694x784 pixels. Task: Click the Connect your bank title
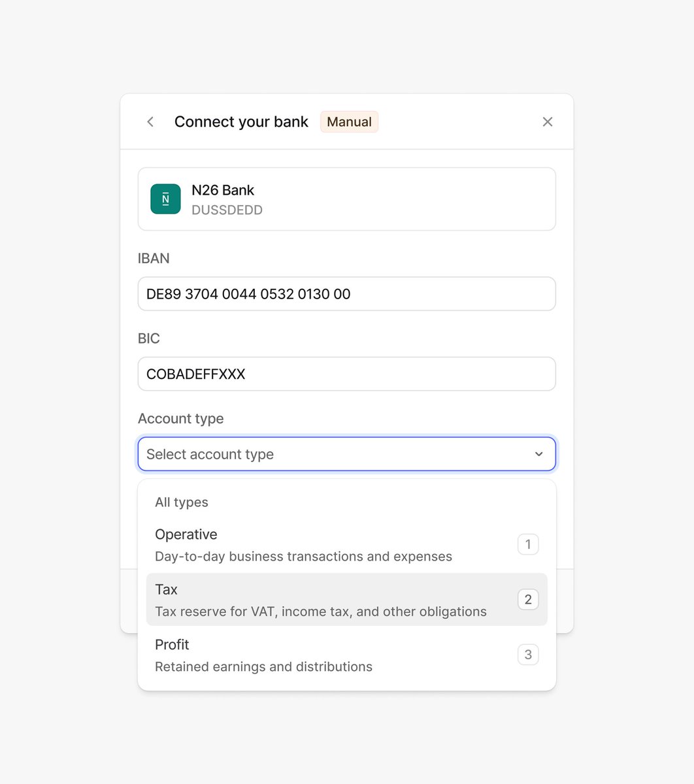tap(241, 122)
